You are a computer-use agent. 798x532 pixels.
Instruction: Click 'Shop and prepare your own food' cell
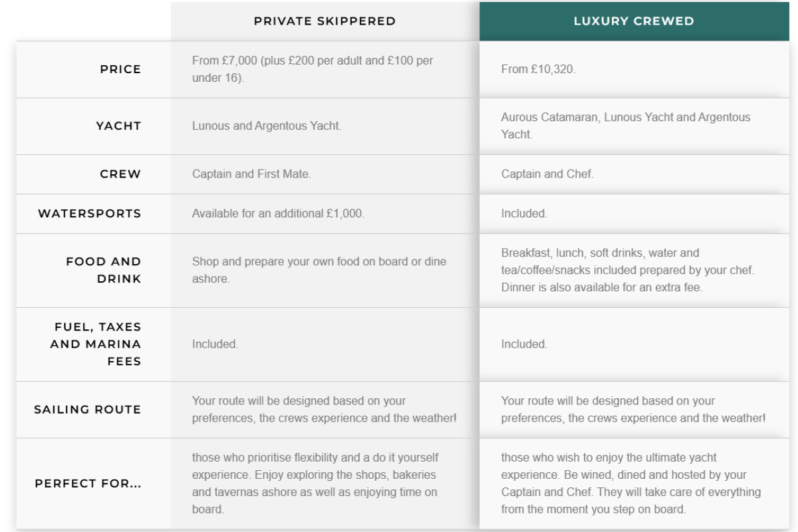(319, 270)
